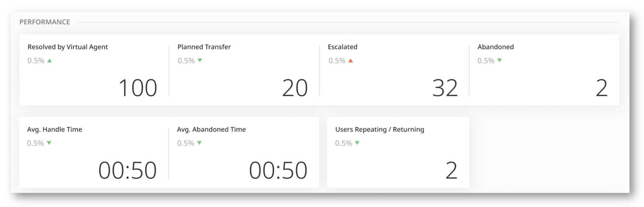644x207 pixels.
Task: Click the green down arrow under Planned Transfer
Action: 200,60
